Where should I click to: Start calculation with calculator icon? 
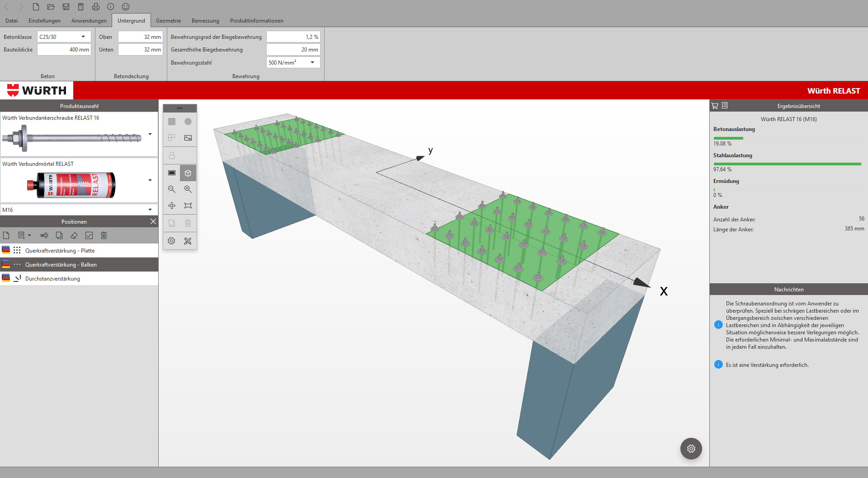[80, 7]
